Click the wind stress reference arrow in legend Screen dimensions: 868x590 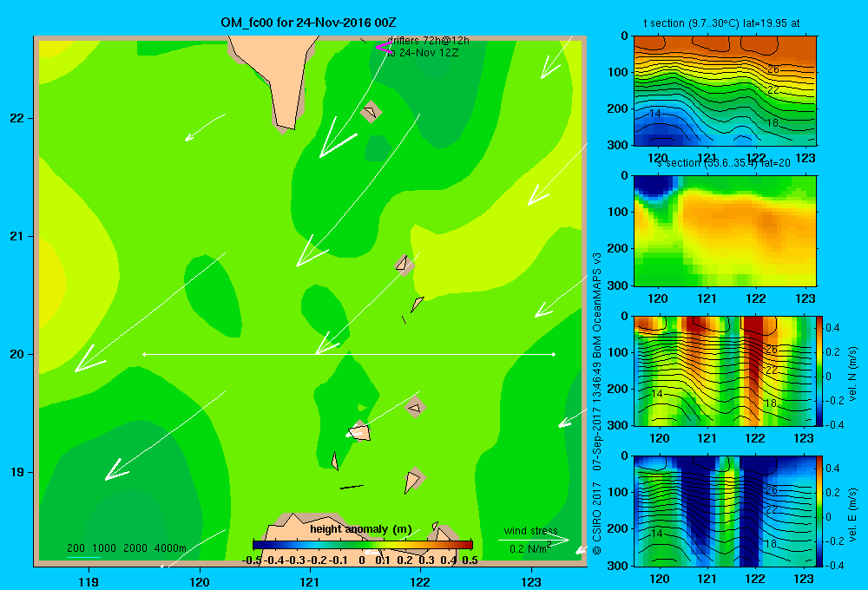tap(533, 540)
